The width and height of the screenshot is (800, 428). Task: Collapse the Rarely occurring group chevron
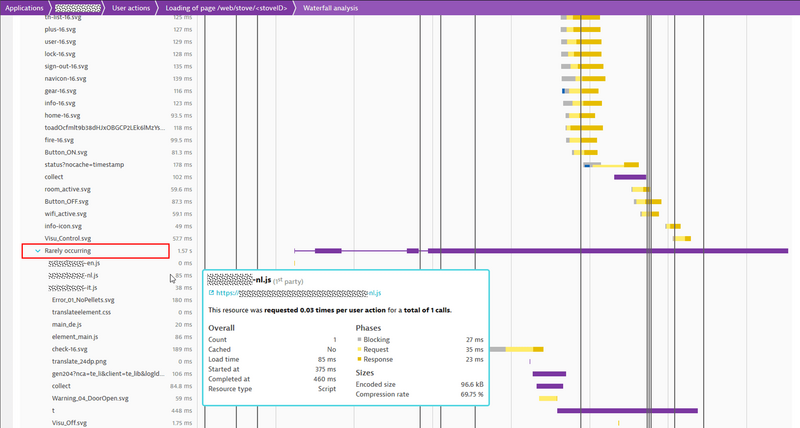[x=38, y=251]
